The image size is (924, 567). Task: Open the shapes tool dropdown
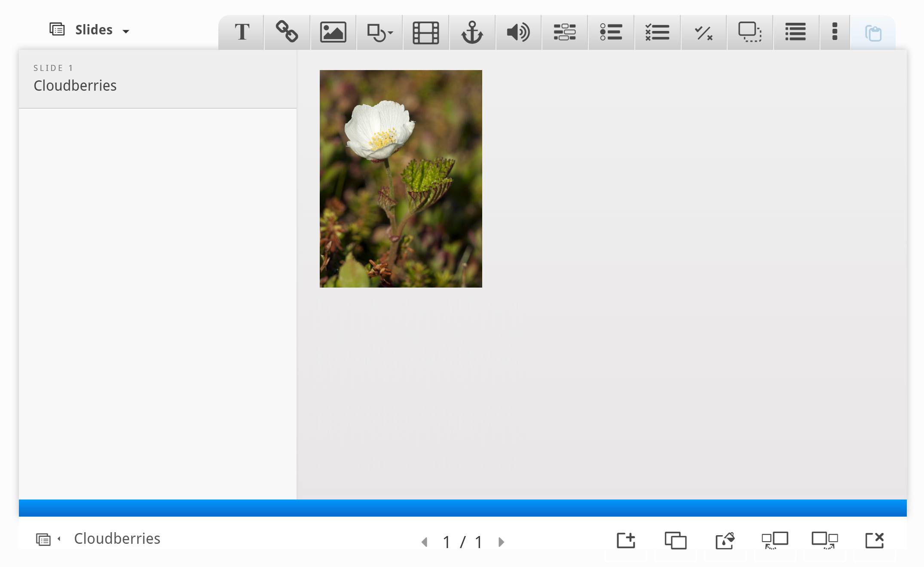(380, 32)
